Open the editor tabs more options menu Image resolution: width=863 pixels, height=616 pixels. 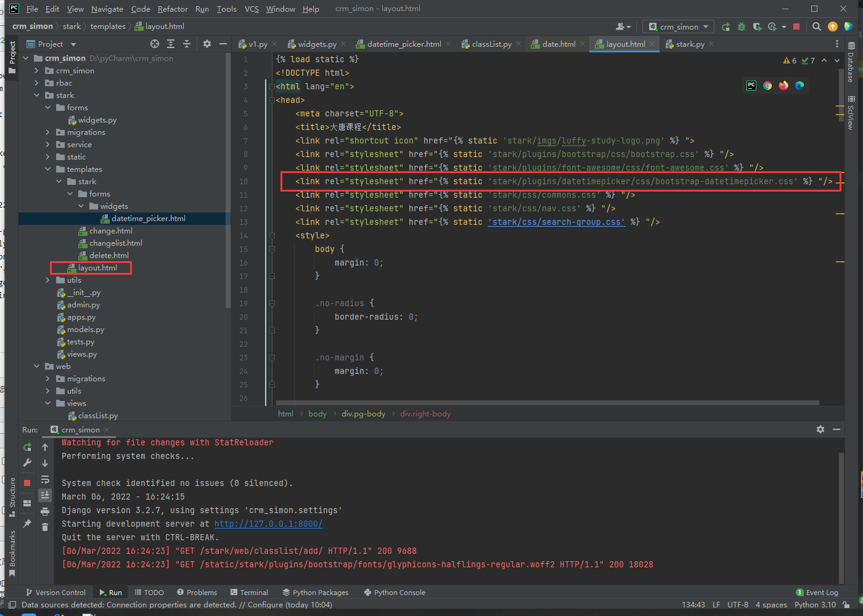[x=836, y=44]
